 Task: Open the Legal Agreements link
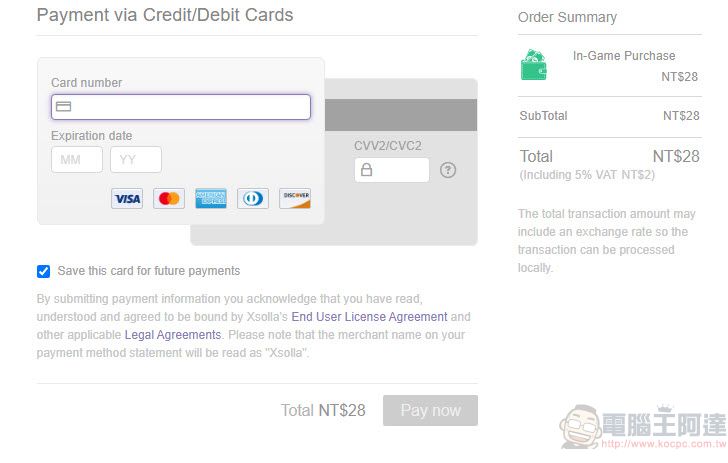click(173, 335)
